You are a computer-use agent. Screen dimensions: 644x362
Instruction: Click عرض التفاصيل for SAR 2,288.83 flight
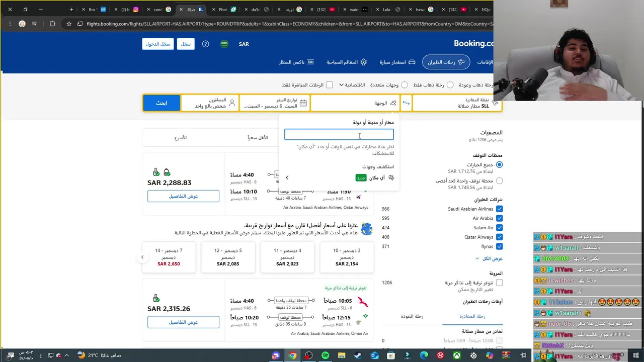click(x=183, y=196)
